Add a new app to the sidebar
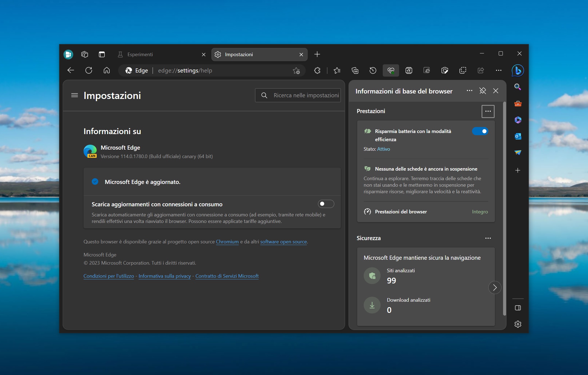 pos(518,170)
